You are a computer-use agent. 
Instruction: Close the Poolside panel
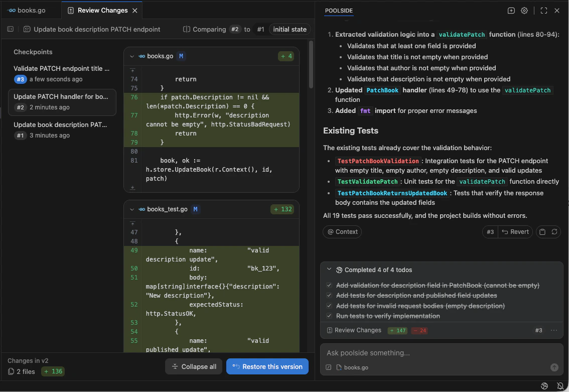[556, 11]
